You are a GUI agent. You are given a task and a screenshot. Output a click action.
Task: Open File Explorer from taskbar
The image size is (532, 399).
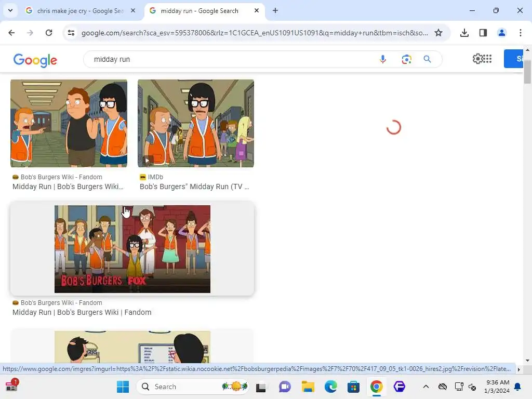click(x=308, y=387)
